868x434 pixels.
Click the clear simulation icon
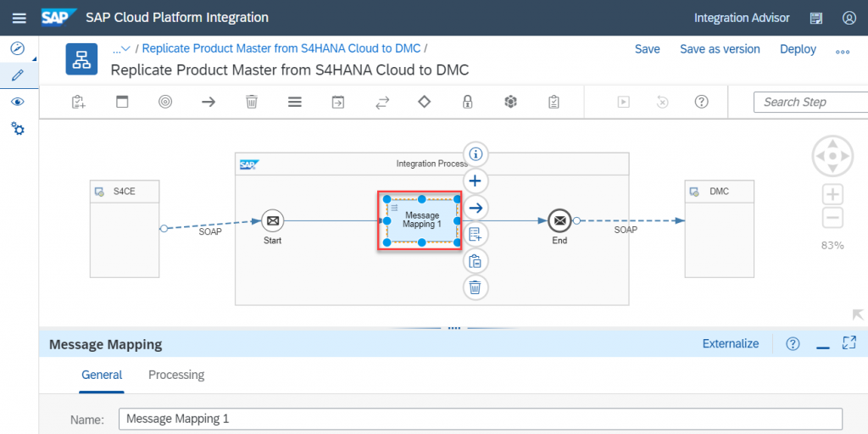tap(663, 102)
